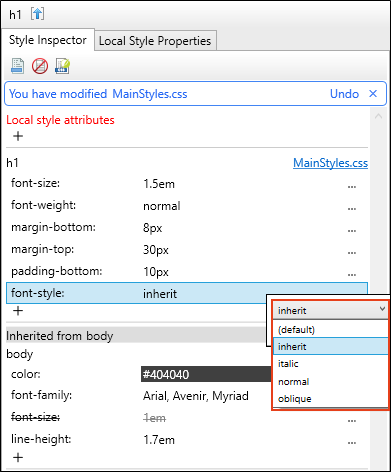The image size is (391, 472).
Task: Add a new local style attribute
Action: coord(18,136)
